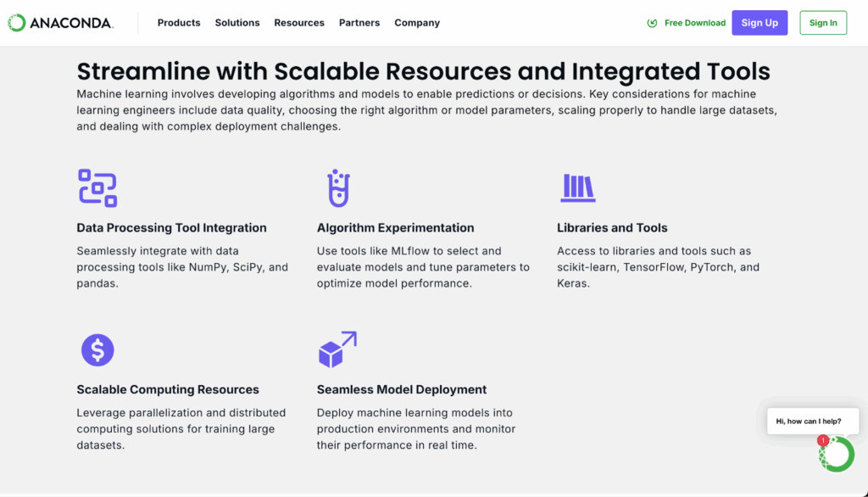Expand the Resources navigation menu

click(299, 23)
